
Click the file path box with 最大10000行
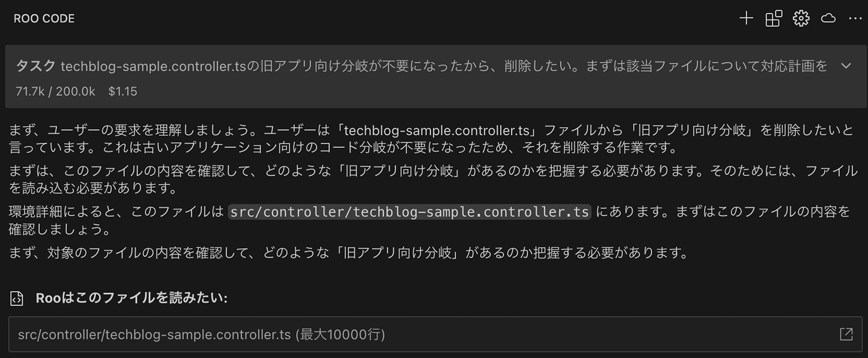coord(201,335)
